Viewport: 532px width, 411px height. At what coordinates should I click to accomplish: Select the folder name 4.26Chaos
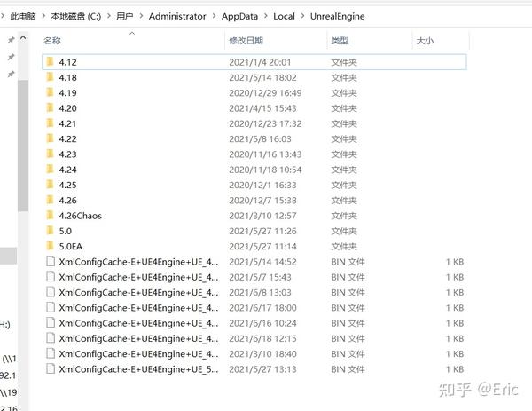pos(80,216)
